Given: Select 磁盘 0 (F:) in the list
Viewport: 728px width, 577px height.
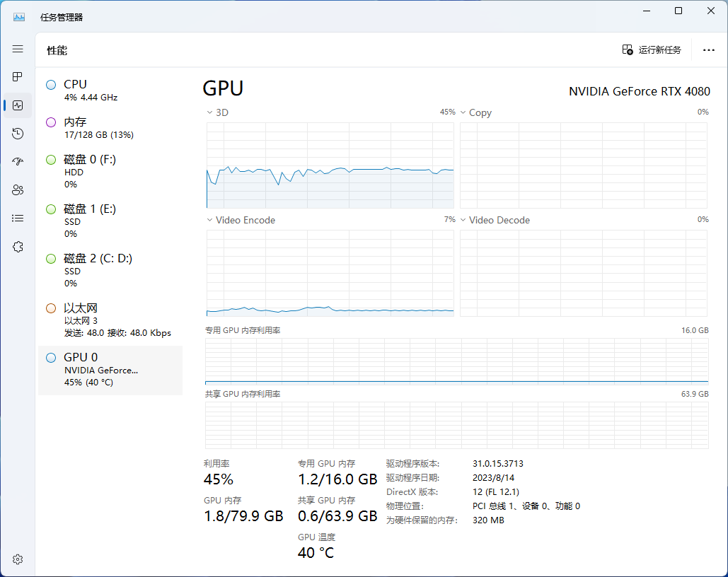Looking at the screenshot, I should point(110,171).
